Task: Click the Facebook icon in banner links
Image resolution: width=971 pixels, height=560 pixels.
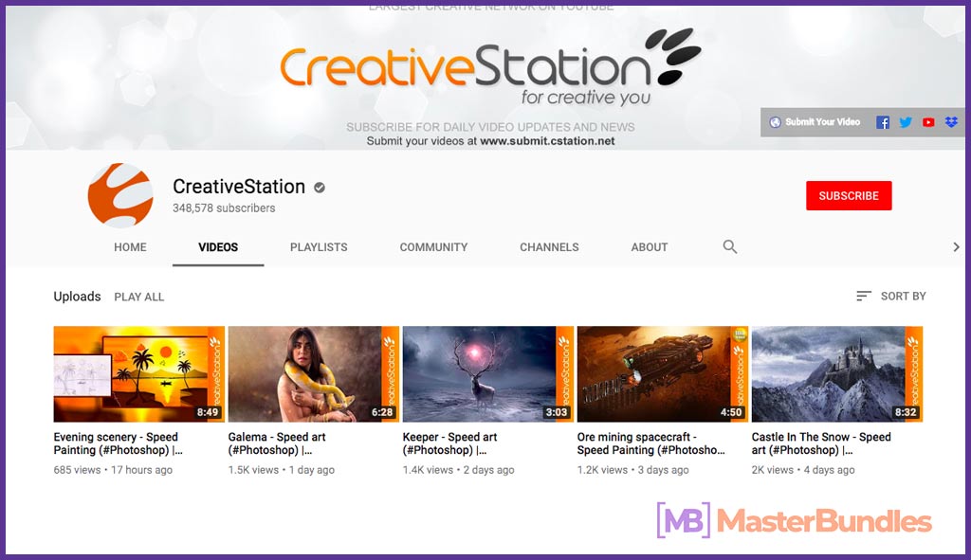Action: tap(883, 122)
